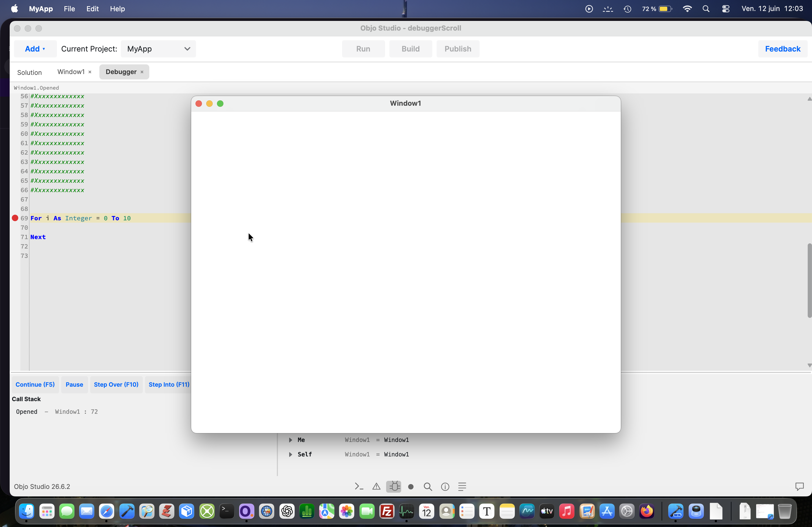Open the App Store from the Dock

607,511
